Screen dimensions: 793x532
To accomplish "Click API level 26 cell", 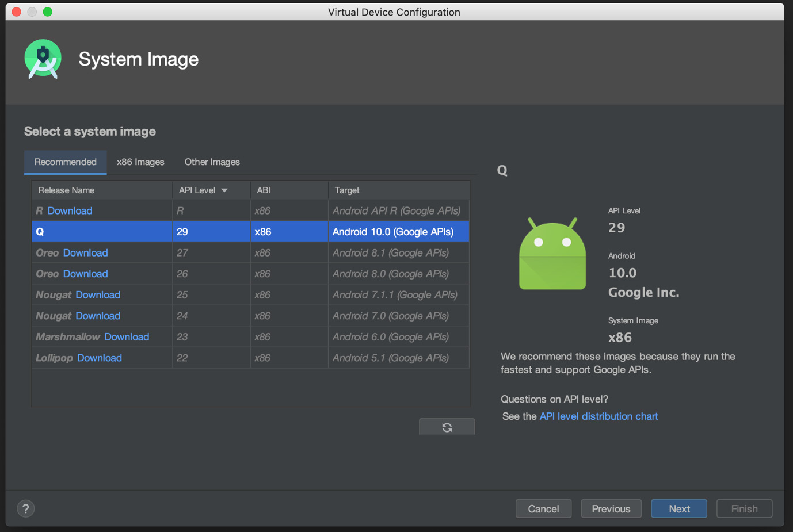I will [x=211, y=274].
